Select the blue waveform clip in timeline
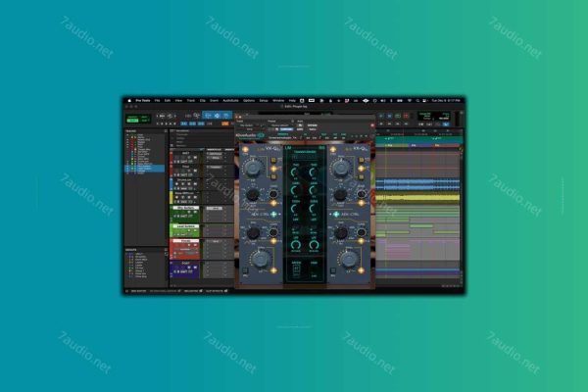 coord(417,184)
